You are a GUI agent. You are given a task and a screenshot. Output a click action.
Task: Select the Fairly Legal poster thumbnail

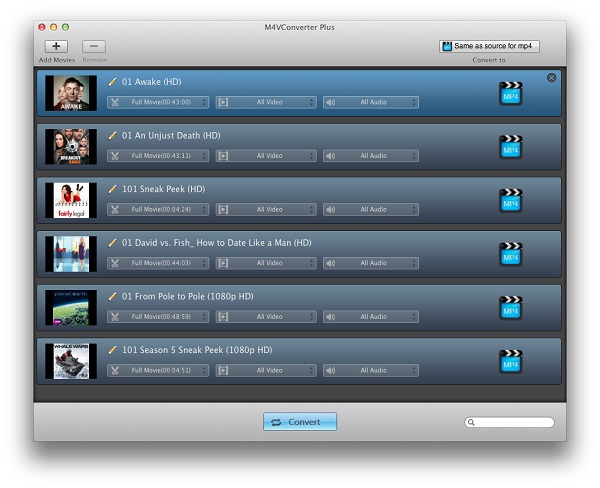point(71,200)
